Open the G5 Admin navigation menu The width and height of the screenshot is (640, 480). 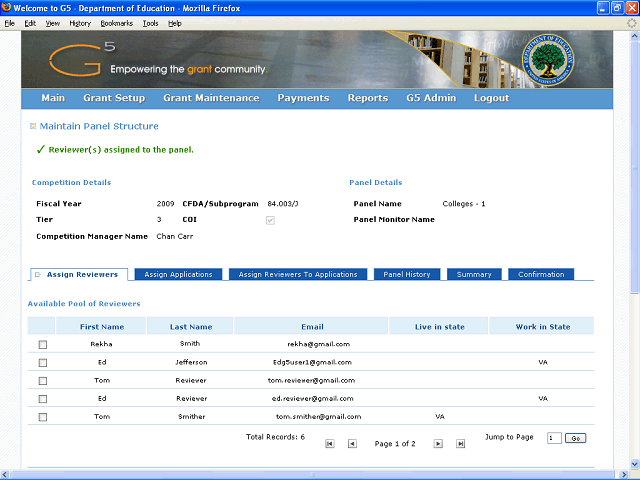coord(431,98)
